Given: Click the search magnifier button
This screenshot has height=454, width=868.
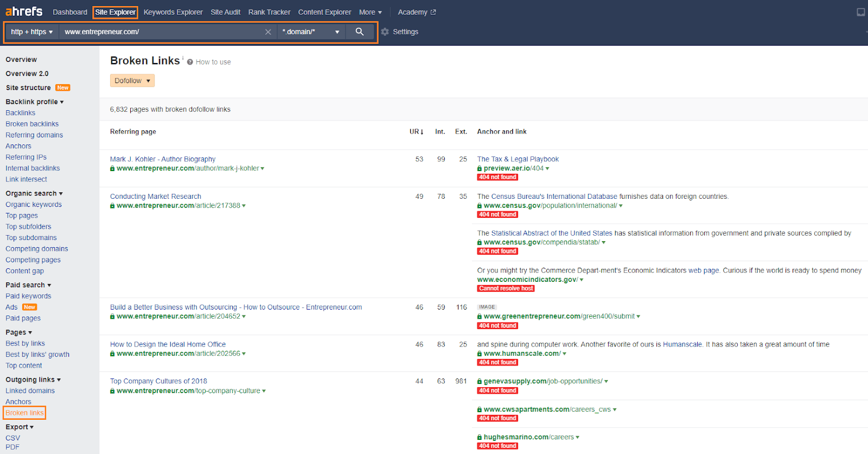Looking at the screenshot, I should pos(359,32).
